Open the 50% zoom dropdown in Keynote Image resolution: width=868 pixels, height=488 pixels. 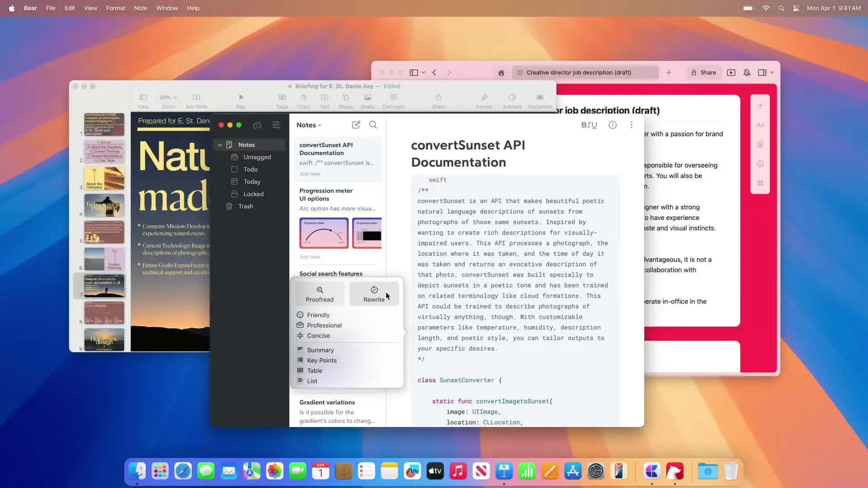tap(168, 98)
